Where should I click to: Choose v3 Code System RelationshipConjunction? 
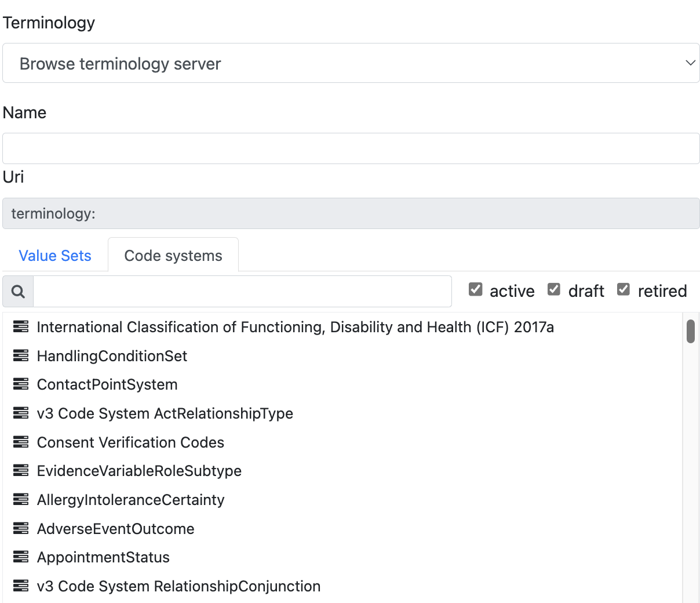tap(178, 586)
